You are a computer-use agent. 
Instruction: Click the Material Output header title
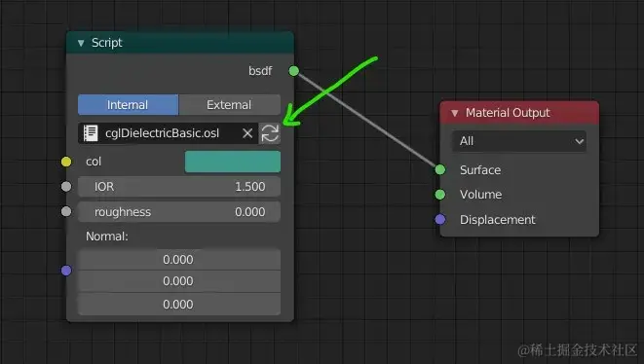tap(508, 113)
